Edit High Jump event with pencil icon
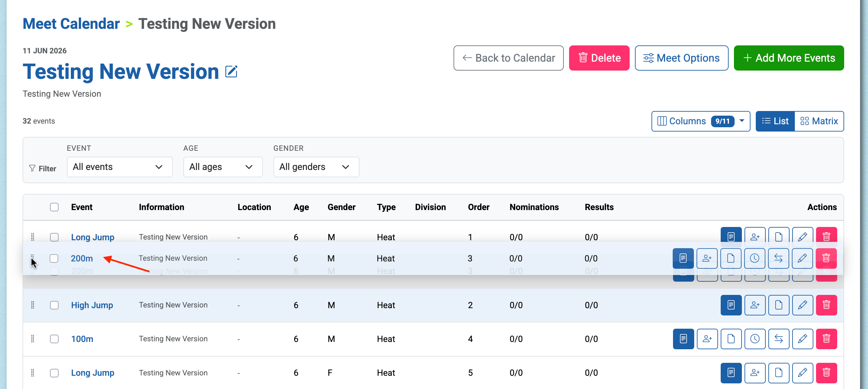The image size is (868, 389). (x=802, y=305)
